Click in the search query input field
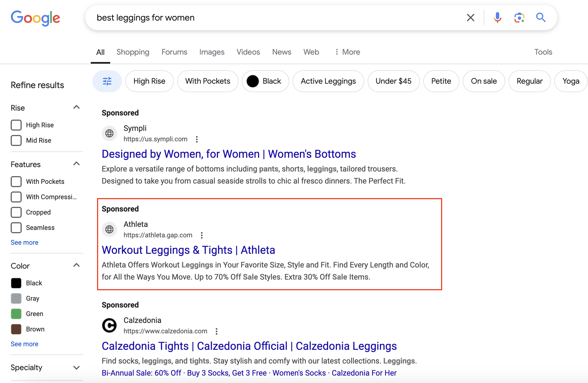This screenshot has width=588, height=383. (277, 18)
